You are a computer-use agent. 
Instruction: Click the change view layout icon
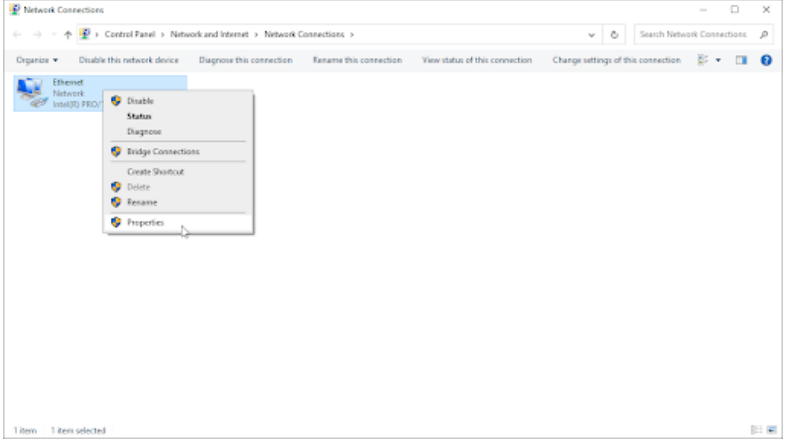(x=702, y=60)
